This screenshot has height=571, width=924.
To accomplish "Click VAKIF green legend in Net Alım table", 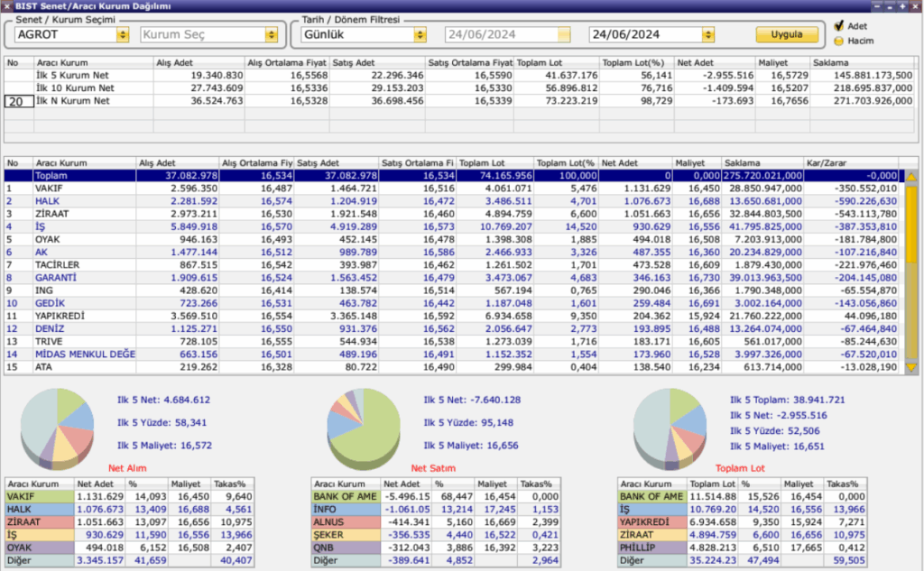I will point(40,497).
